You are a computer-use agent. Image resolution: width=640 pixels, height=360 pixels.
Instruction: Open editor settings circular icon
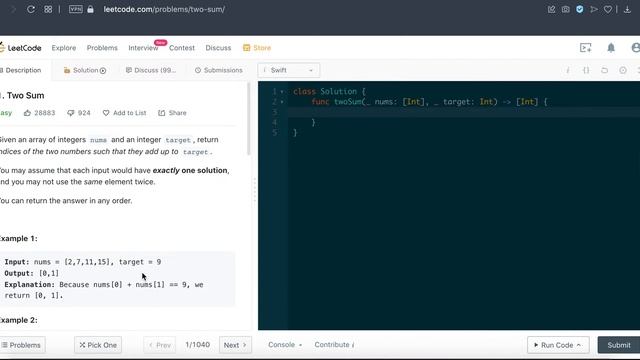(623, 70)
